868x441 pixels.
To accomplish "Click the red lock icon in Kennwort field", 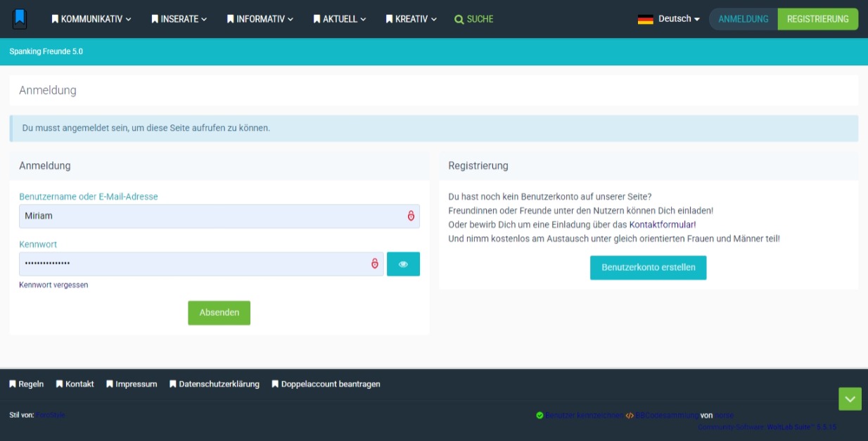I will click(x=375, y=264).
